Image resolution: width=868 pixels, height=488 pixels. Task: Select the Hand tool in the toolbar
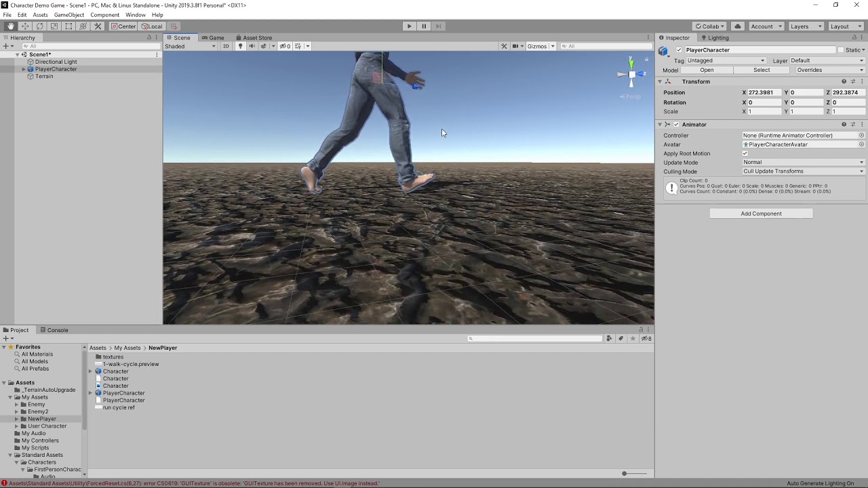11,26
